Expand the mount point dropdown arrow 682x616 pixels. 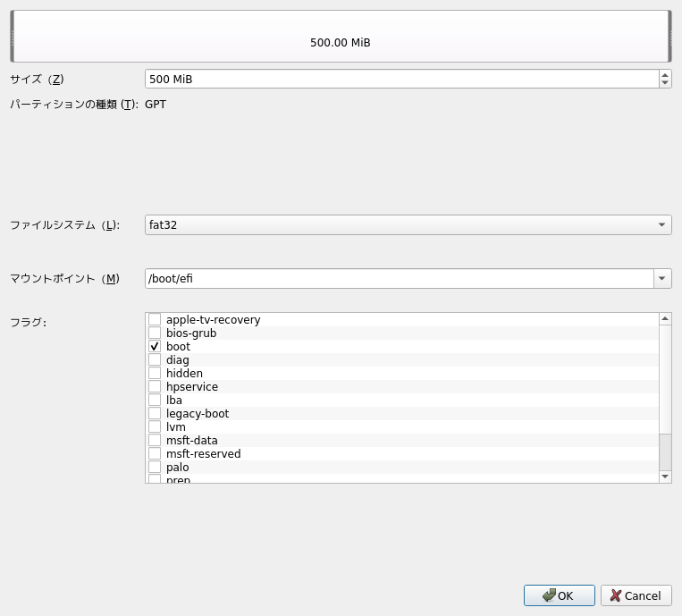coord(661,279)
